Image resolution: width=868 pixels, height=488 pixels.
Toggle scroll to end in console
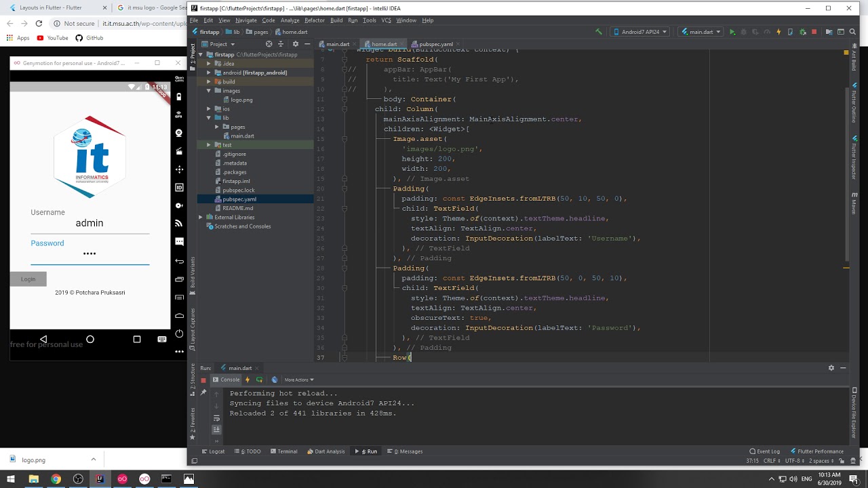pos(216,429)
